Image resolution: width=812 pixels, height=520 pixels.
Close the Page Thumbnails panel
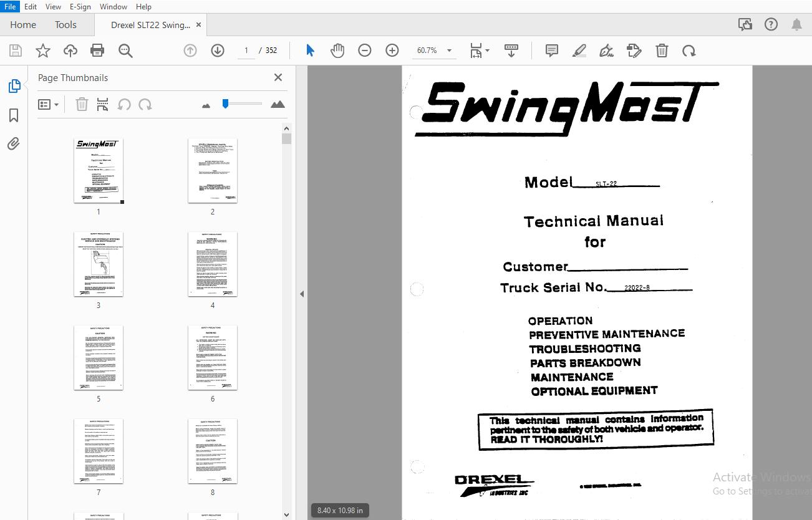[278, 77]
